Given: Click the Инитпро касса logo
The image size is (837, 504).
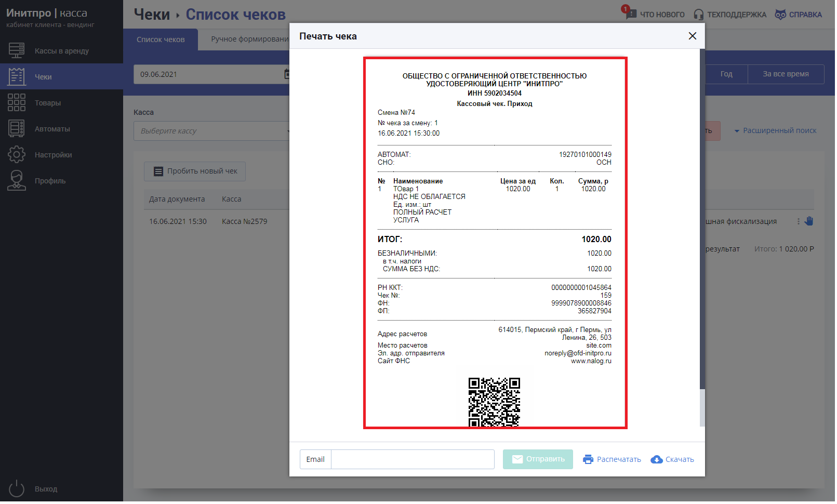Looking at the screenshot, I should click(x=47, y=13).
